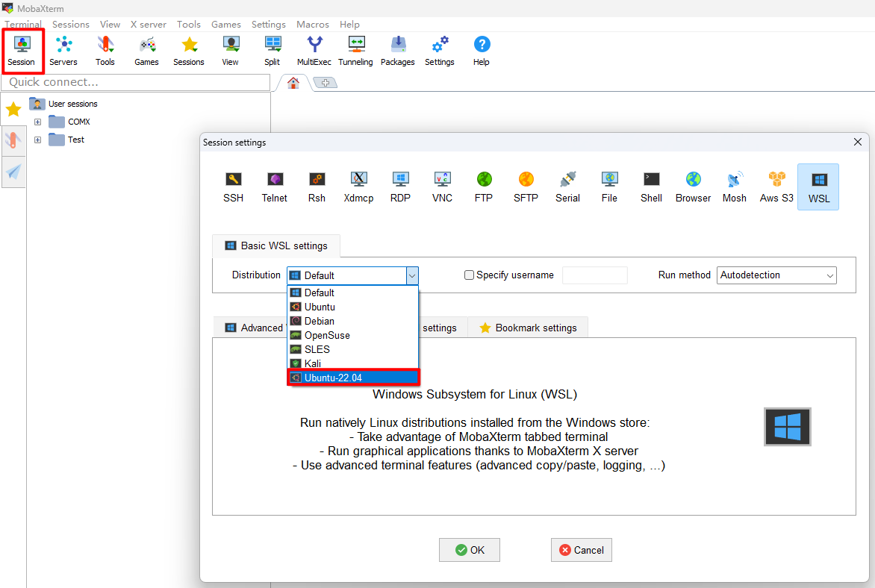The width and height of the screenshot is (875, 588).
Task: Open the Terminal menu
Action: [23, 24]
